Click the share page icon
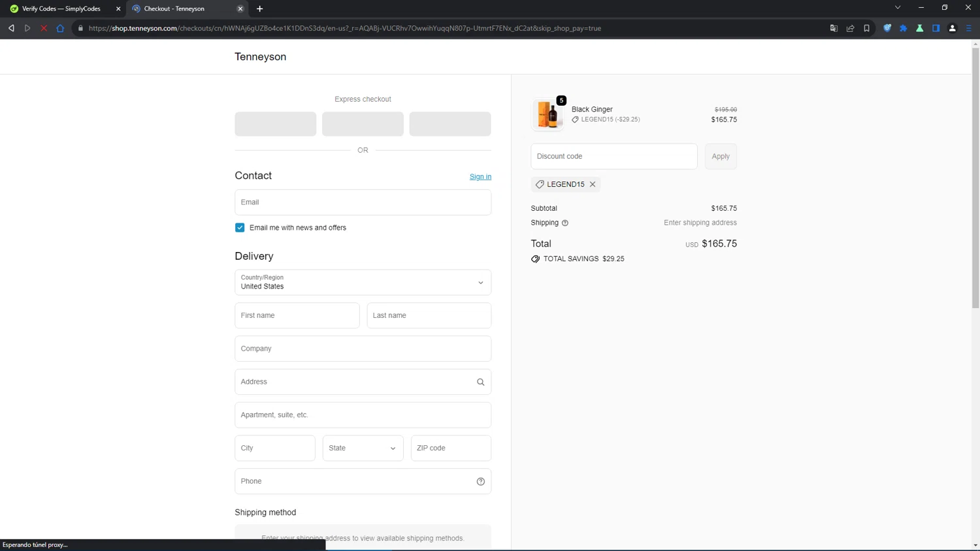 850,28
